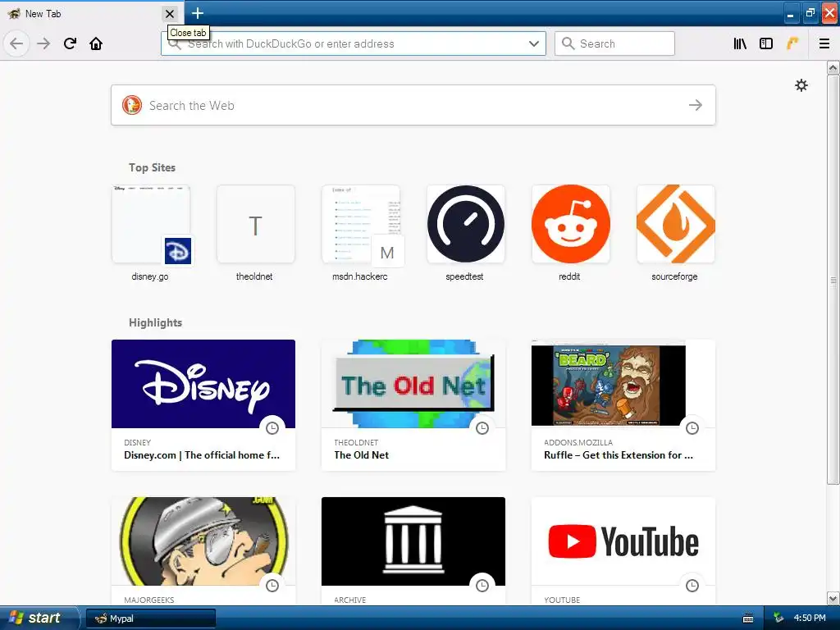Open the speedtest top site icon
This screenshot has height=630, width=840.
tap(466, 224)
